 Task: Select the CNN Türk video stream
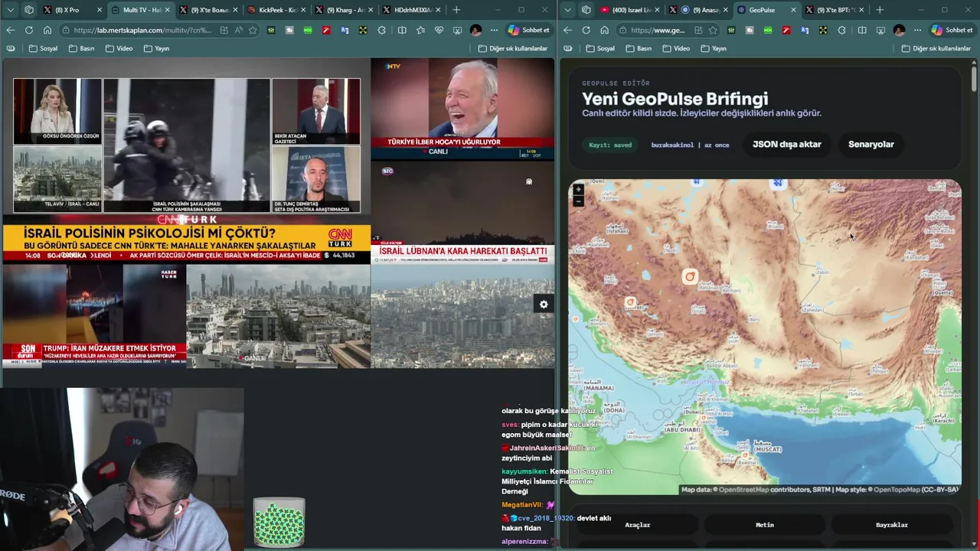(186, 161)
